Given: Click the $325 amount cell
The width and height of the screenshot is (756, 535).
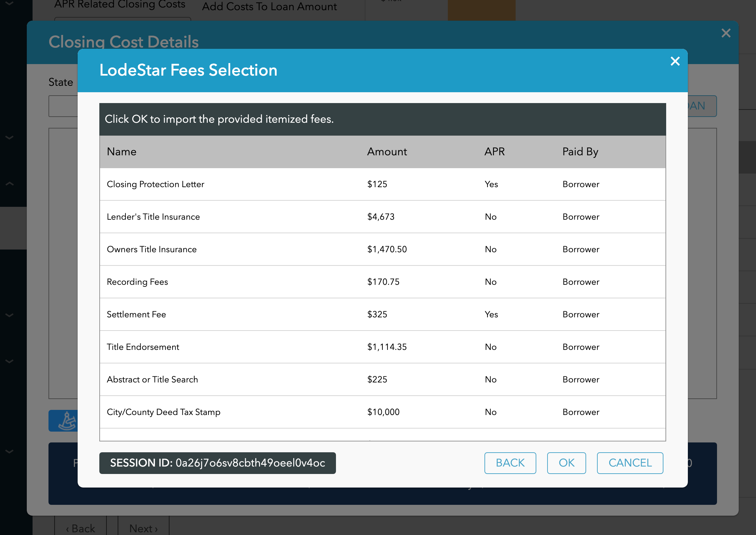Looking at the screenshot, I should point(377,314).
